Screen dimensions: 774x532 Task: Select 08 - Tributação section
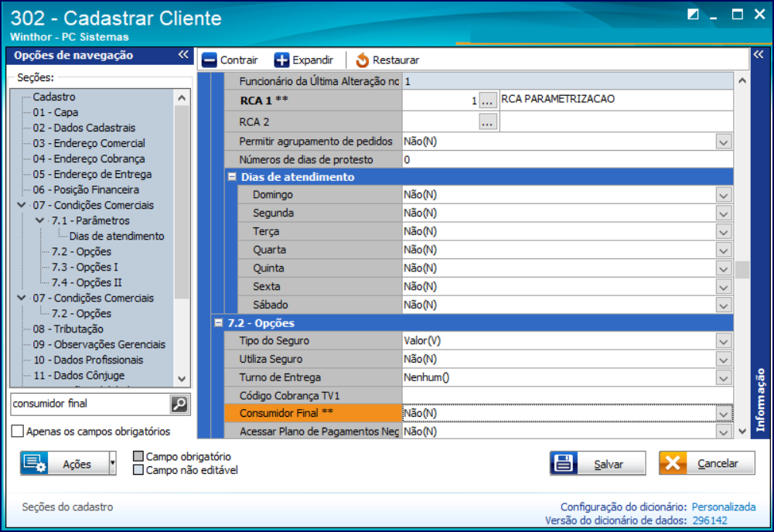[68, 329]
